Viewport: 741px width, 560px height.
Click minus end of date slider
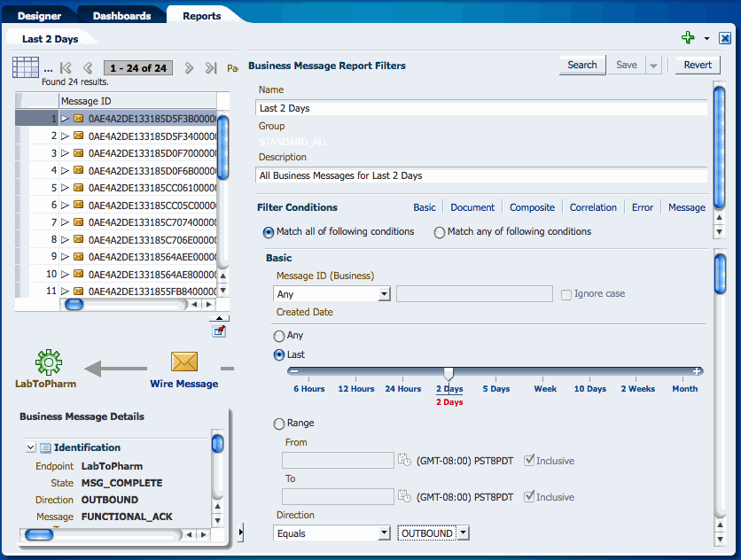(294, 371)
